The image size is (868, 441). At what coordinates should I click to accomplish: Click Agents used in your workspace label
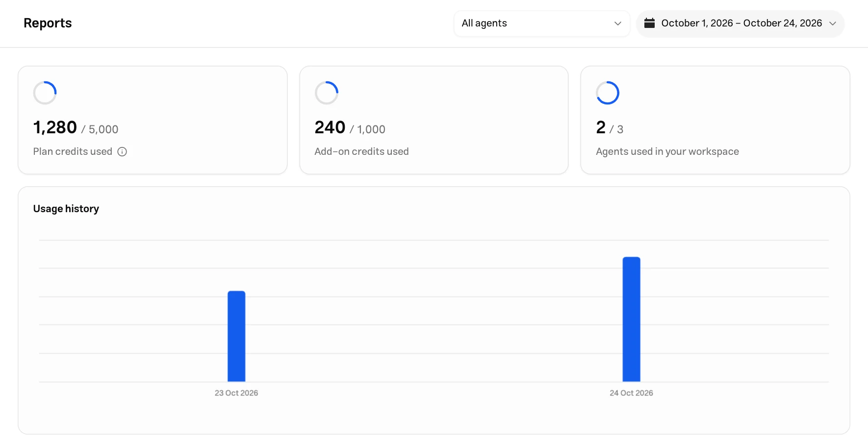click(667, 152)
